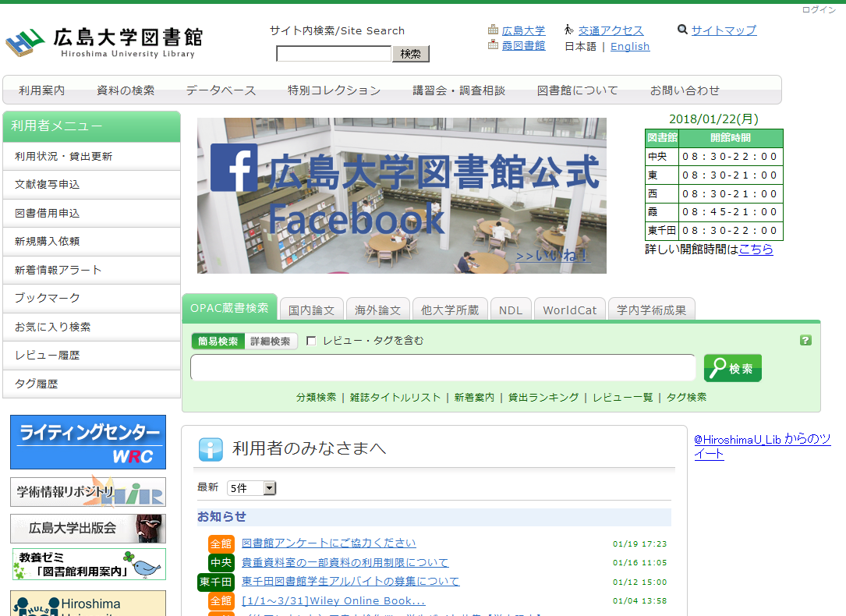
Task: Switch to the 国内論文 tab
Action: [311, 310]
